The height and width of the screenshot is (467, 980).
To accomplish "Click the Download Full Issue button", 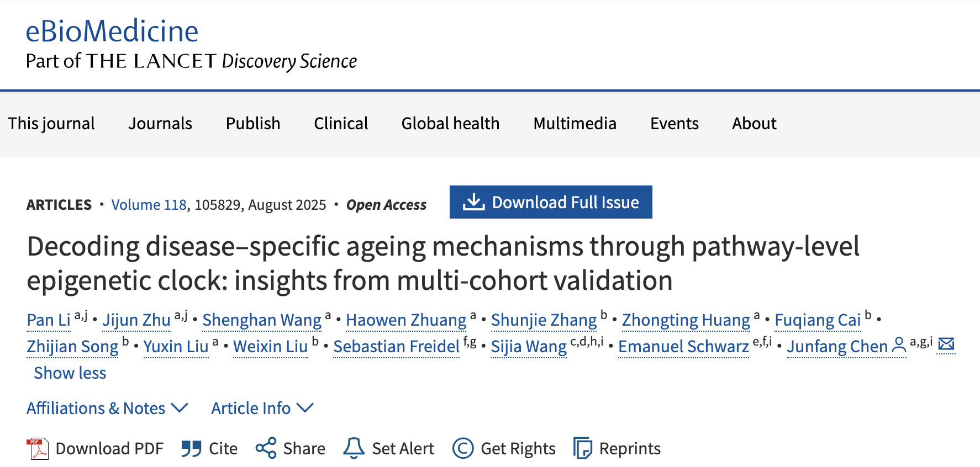I will pyautogui.click(x=551, y=202).
